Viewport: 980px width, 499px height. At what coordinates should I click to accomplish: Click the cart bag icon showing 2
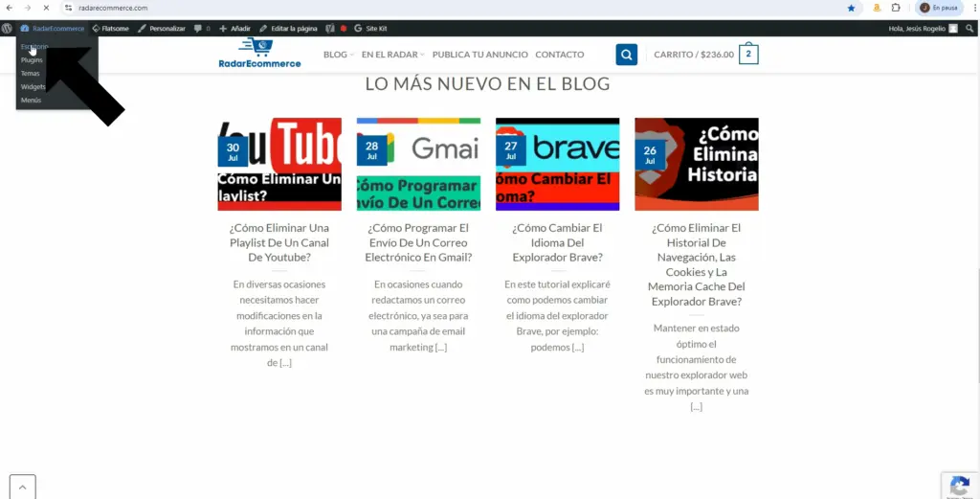tap(748, 55)
